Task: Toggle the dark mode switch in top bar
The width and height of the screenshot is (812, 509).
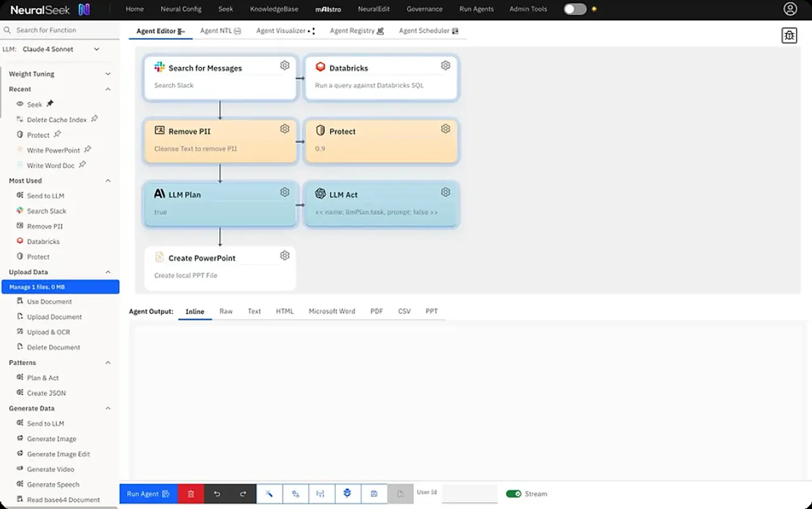Action: point(575,9)
